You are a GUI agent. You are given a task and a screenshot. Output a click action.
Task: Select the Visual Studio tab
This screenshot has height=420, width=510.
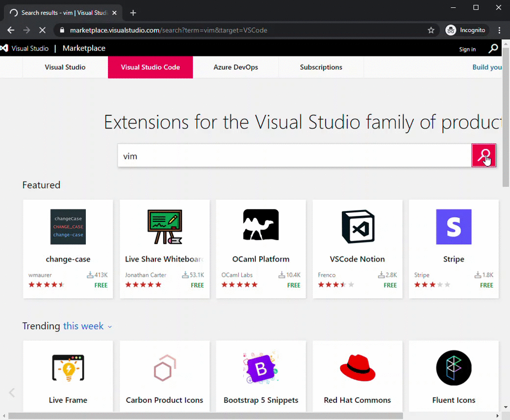pos(65,67)
